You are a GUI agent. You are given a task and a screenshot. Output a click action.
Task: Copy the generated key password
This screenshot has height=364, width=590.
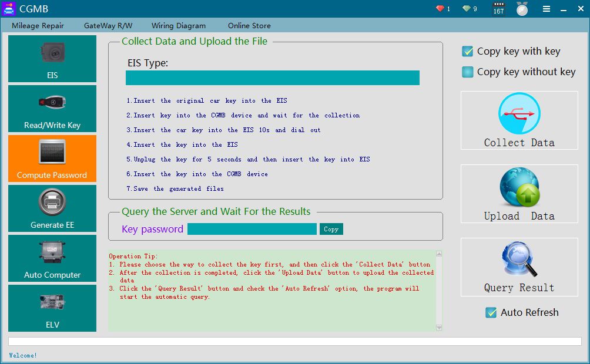coord(331,229)
